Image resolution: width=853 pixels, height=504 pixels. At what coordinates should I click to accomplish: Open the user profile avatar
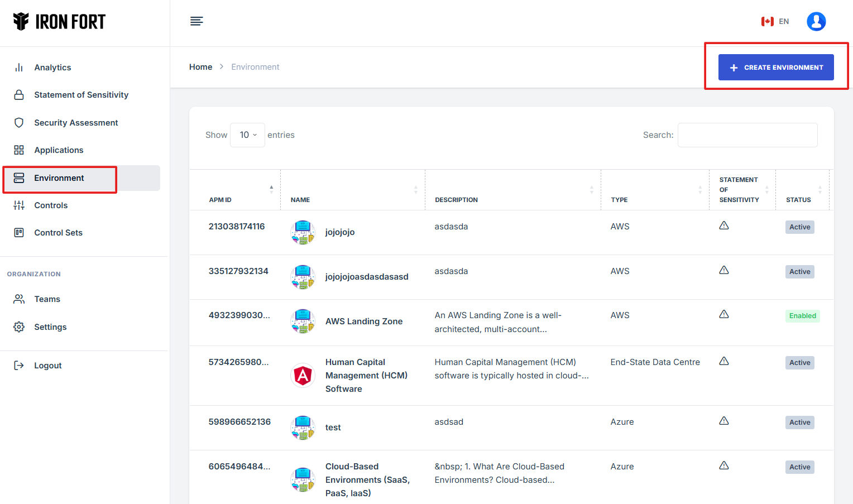(x=816, y=21)
